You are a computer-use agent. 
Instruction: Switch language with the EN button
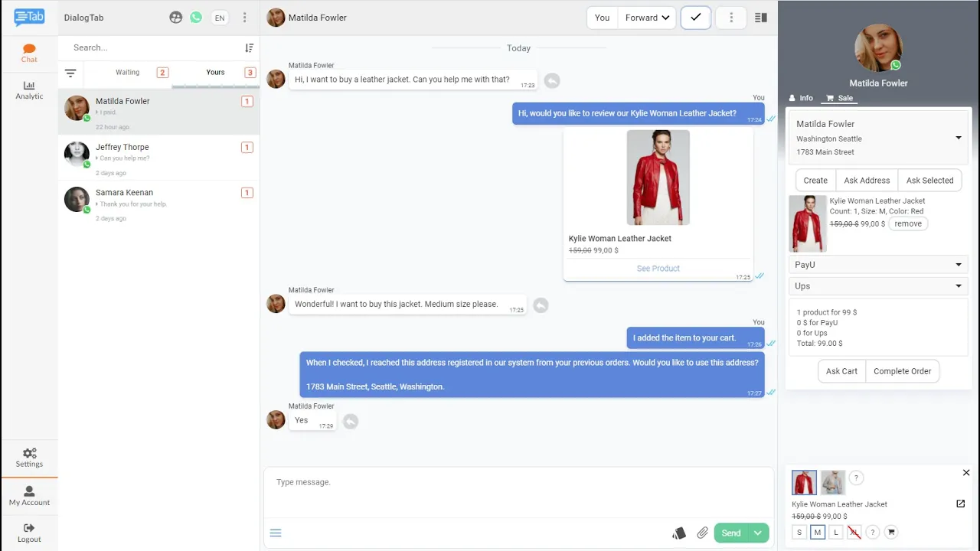(x=220, y=18)
